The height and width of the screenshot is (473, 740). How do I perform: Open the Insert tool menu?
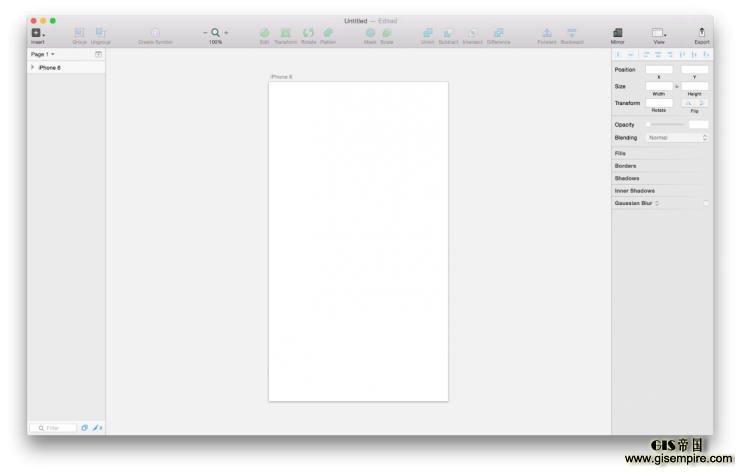[x=37, y=33]
